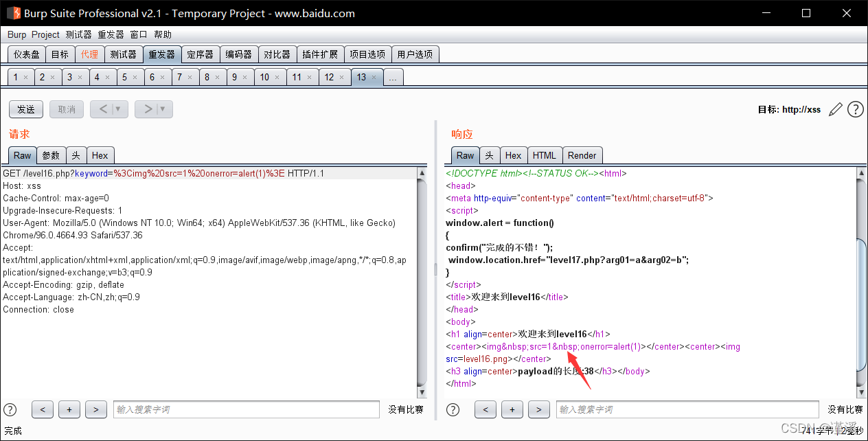This screenshot has width=868, height=441.
Task: Focus request search input field
Action: tap(247, 409)
